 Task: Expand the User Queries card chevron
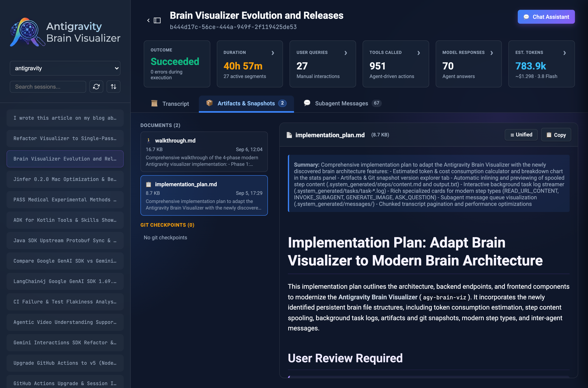pos(346,53)
